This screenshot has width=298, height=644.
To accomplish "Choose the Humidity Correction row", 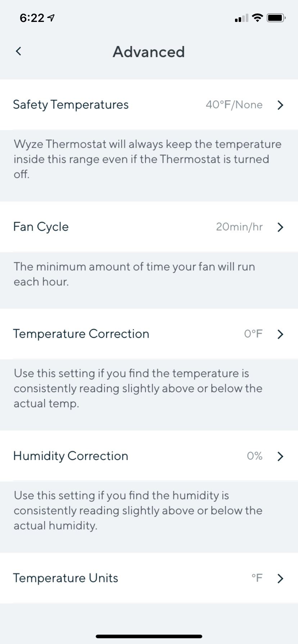I will pos(71,456).
